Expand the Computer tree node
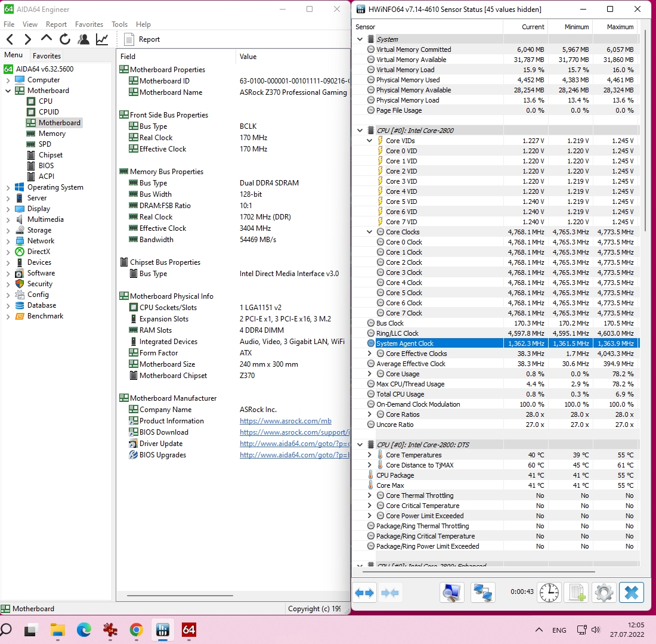656x644 pixels. (x=8, y=80)
